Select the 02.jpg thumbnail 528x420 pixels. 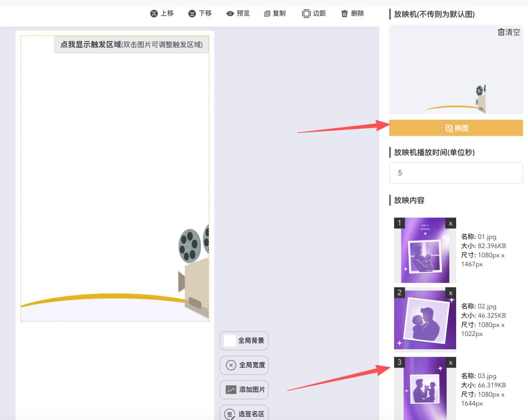[425, 320]
